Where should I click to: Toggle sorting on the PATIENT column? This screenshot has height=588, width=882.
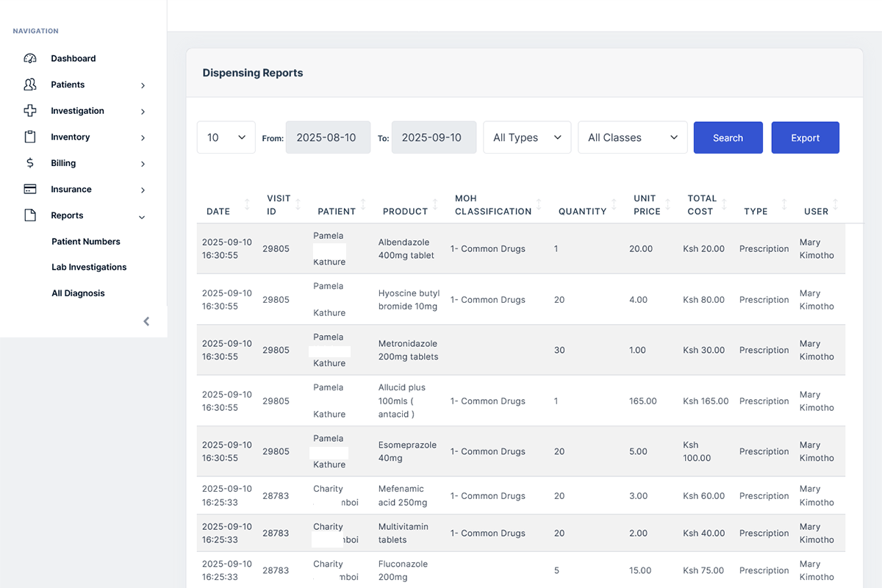363,204
